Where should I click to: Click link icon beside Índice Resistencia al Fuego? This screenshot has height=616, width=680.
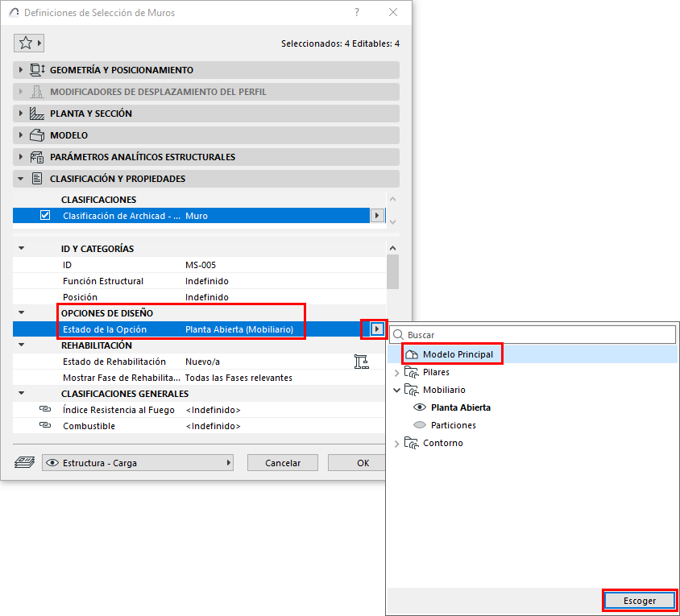pyautogui.click(x=45, y=409)
